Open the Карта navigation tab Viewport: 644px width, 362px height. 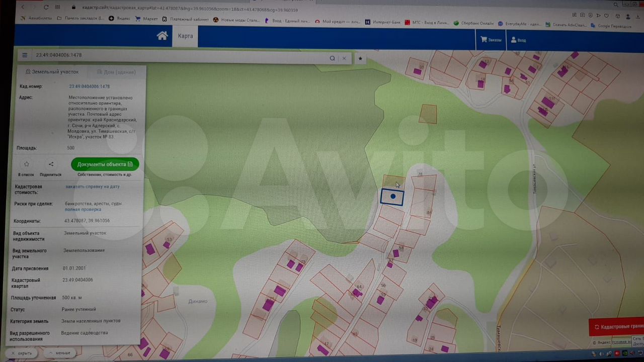coord(185,36)
